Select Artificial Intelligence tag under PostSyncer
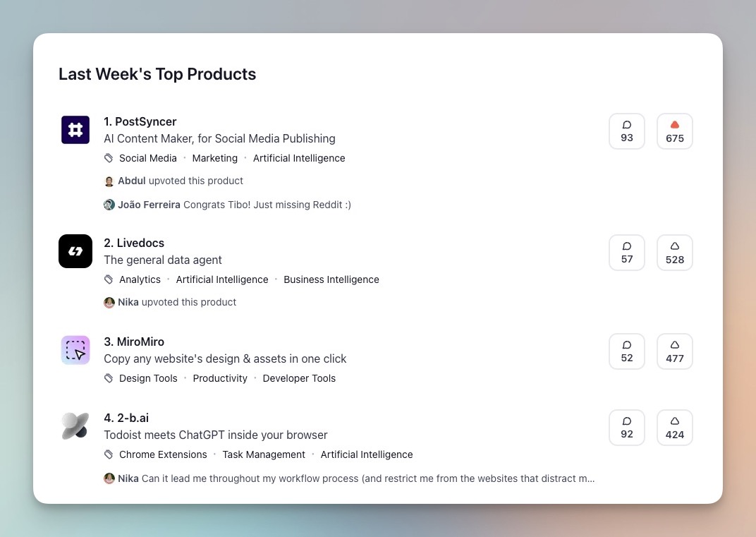 pyautogui.click(x=299, y=158)
